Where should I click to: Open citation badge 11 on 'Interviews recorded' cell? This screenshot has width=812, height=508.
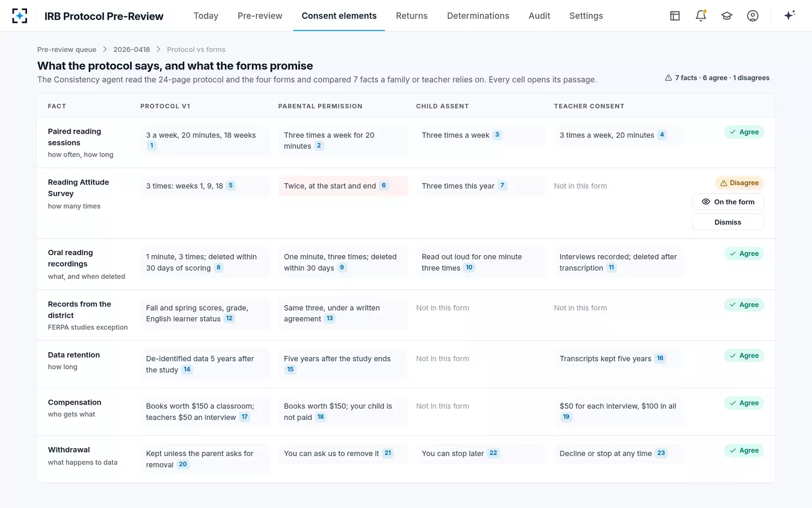611,268
